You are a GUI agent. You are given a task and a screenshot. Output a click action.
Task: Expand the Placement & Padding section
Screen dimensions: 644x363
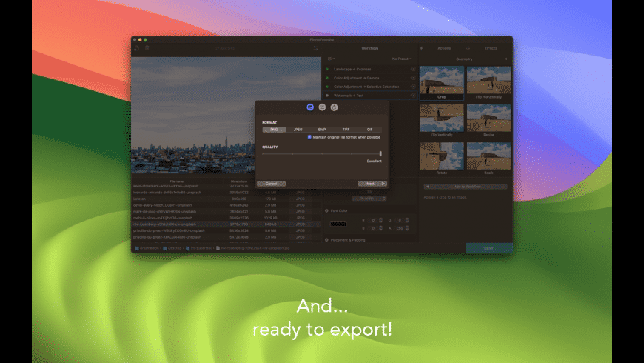[x=327, y=240]
